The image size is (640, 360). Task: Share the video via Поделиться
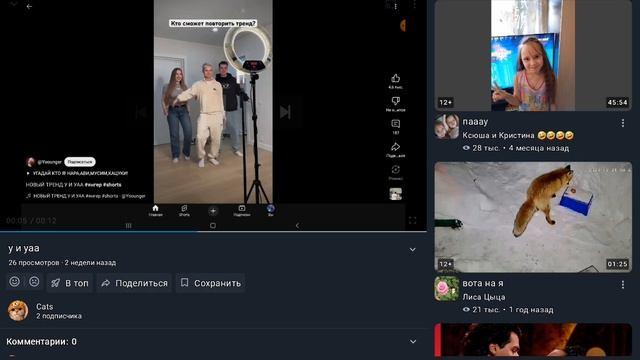[135, 283]
